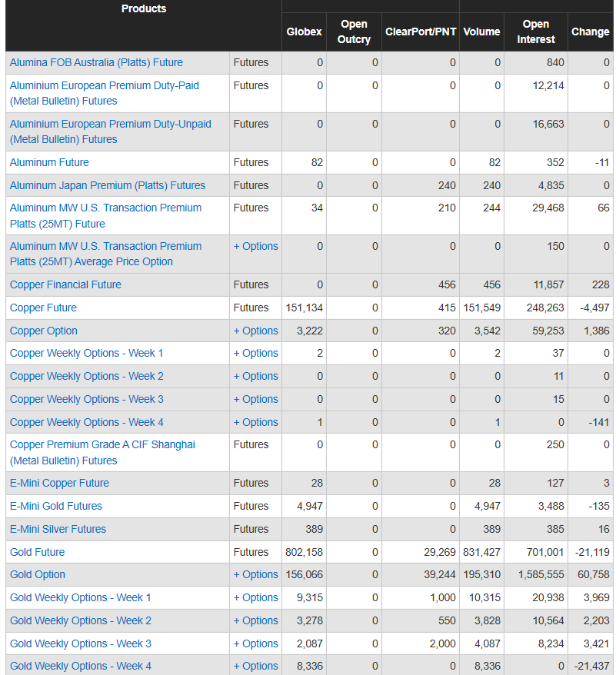Open Gold Weekly Options - Week 4
Image resolution: width=616 pixels, height=675 pixels.
[x=81, y=666]
